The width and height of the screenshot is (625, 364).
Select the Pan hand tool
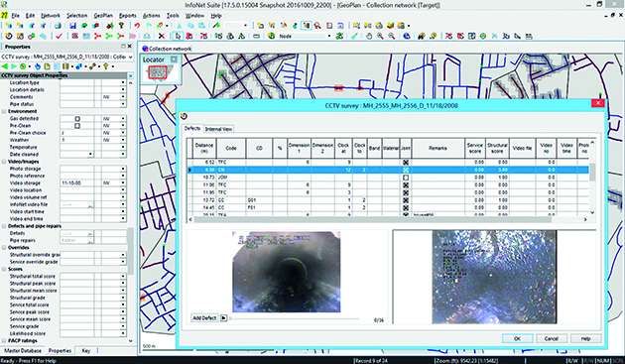[x=369, y=36]
